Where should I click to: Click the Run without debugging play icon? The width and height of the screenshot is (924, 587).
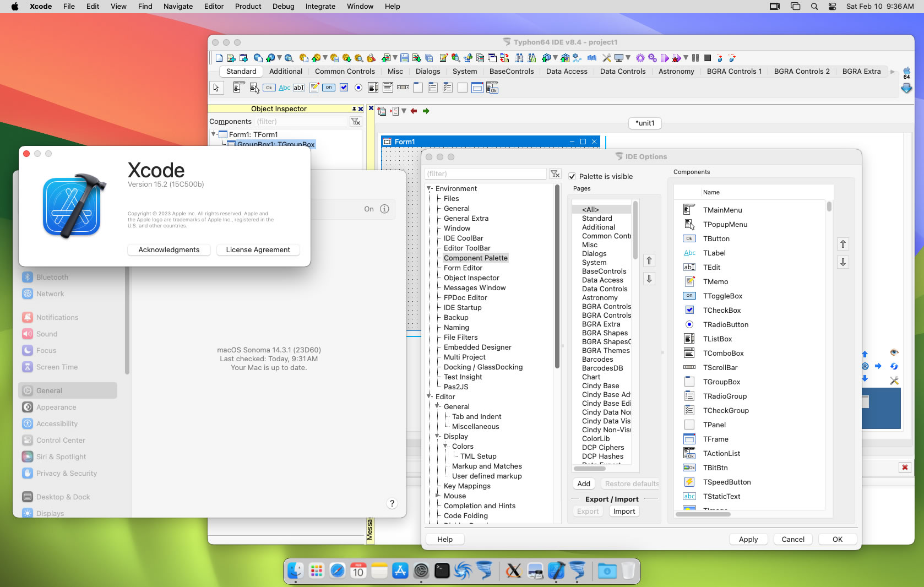pos(665,58)
